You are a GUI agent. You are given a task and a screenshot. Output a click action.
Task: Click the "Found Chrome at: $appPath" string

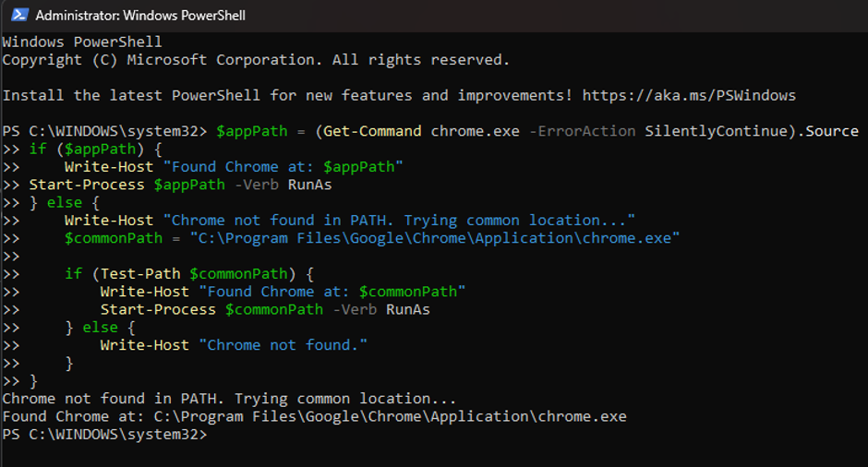point(283,166)
